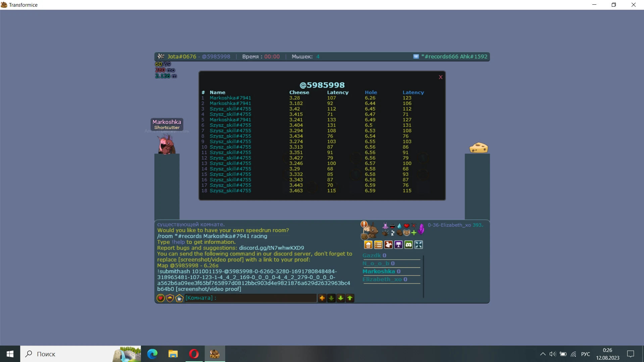The width and height of the screenshot is (644, 362).
Task: Toggle fullscreen with the arrows button
Action: click(x=418, y=245)
